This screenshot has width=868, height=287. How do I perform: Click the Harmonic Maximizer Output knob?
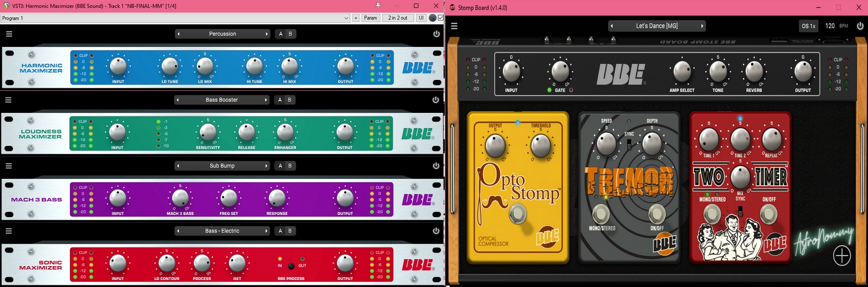click(345, 67)
